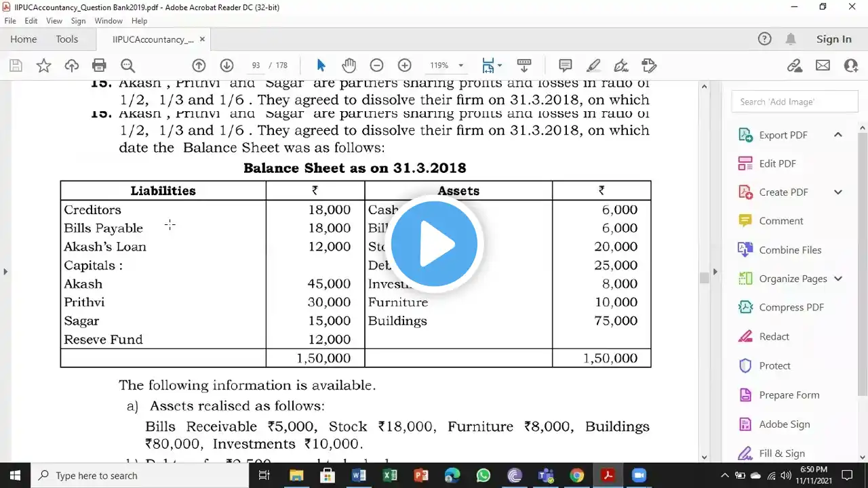Screen dimensions: 868x488
Task: Switch to the Tools tab
Action: (x=67, y=39)
